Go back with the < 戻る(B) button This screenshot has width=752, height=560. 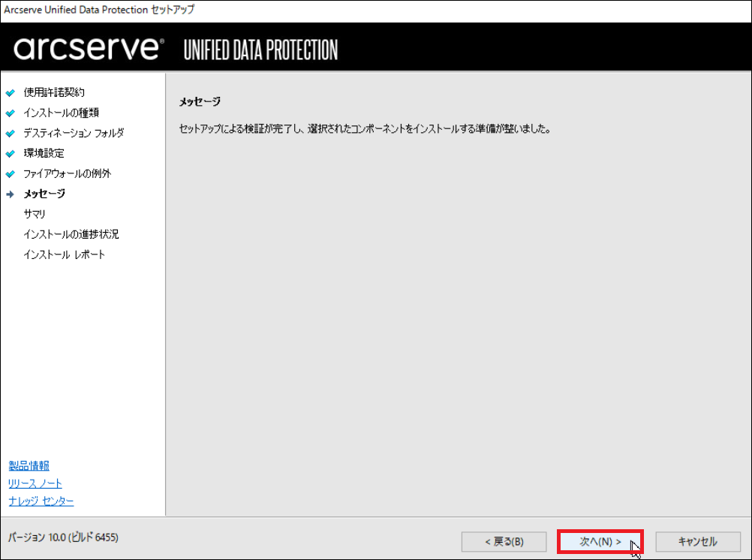click(x=504, y=542)
